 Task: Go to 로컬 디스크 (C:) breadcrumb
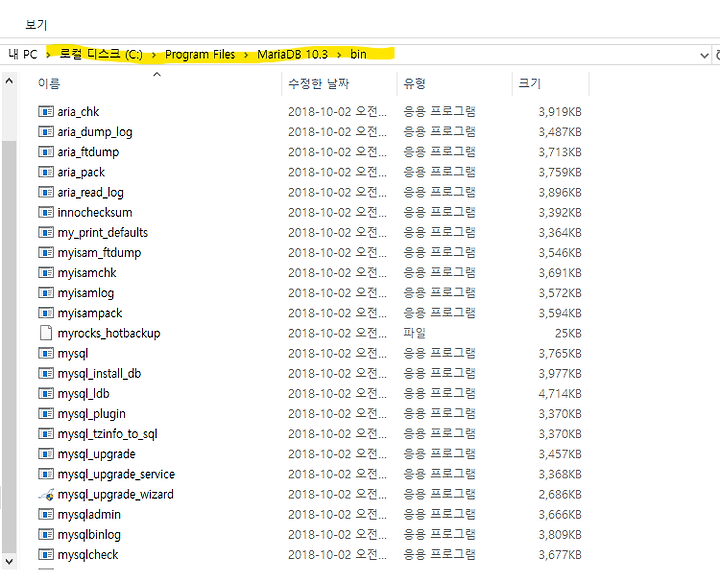pos(101,54)
